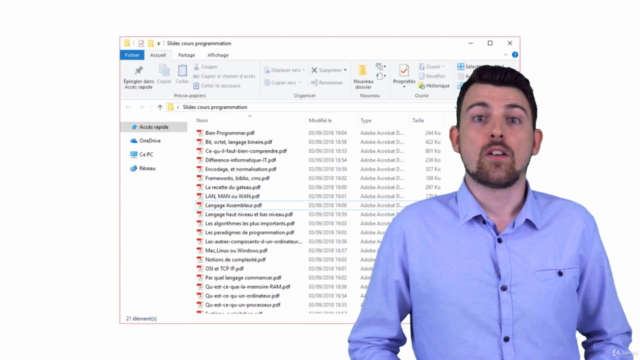Click the Couper scissors command
This screenshot has height=360, width=640.
tap(206, 67)
